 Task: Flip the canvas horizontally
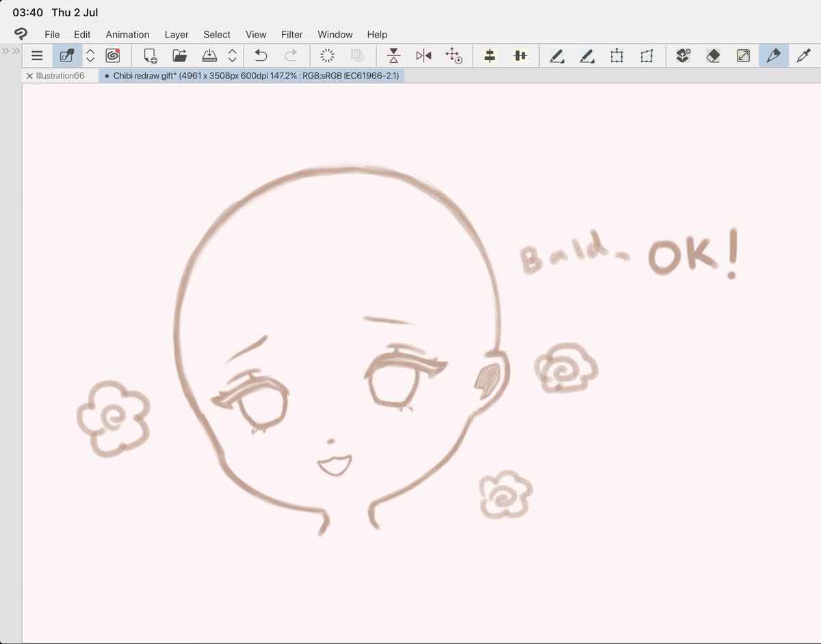pyautogui.click(x=423, y=56)
